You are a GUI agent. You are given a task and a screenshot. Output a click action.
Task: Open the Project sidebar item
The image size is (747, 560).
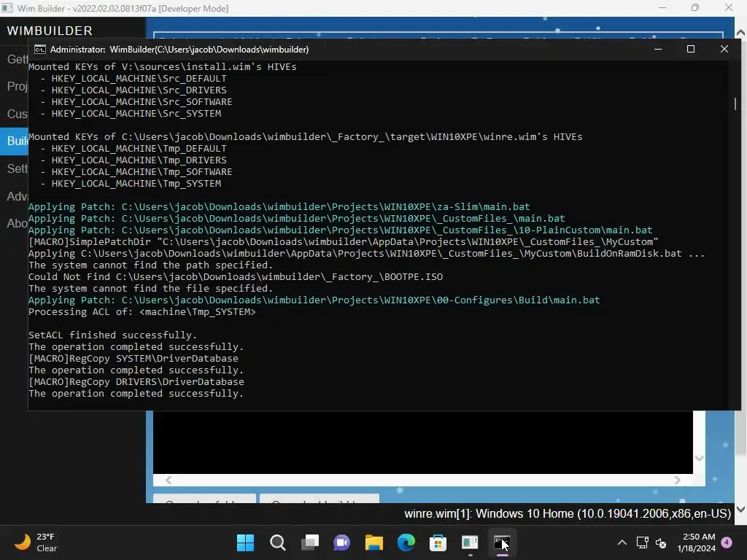click(x=15, y=86)
